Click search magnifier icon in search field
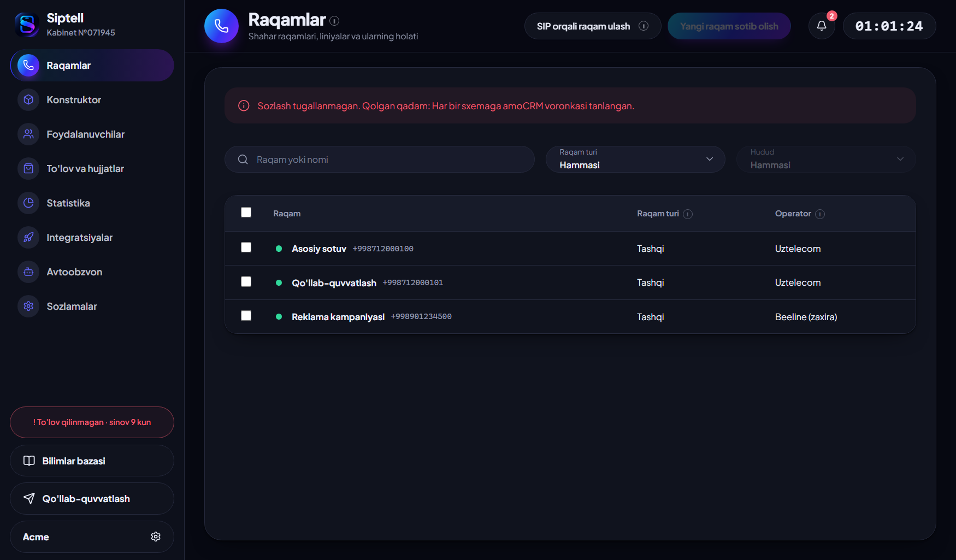 click(x=243, y=160)
